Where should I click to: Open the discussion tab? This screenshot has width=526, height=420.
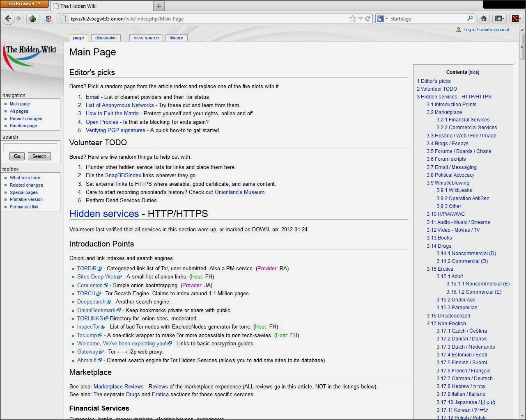coord(106,38)
